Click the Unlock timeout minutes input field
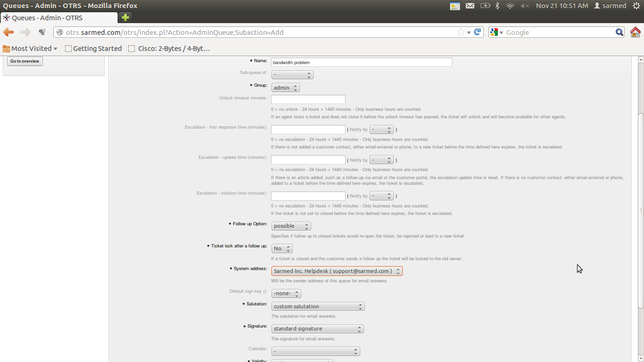Screen dimensions: 644x362 coord(308,99)
